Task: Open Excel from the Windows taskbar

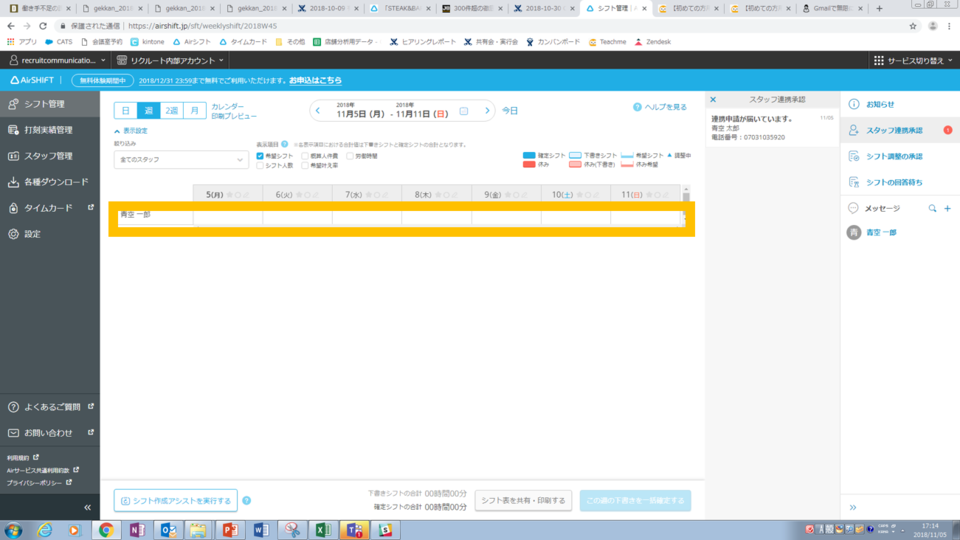Action: pyautogui.click(x=323, y=529)
